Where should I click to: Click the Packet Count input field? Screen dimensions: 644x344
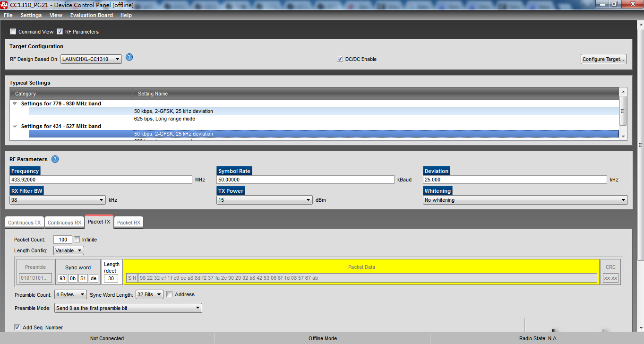tap(63, 240)
